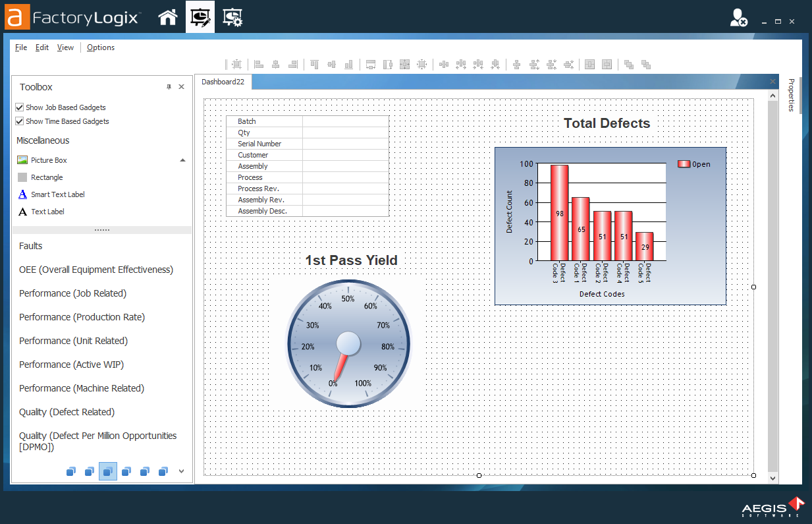Open the Dashboard Designer icon
Viewport: 812px width, 524px height.
pos(200,16)
